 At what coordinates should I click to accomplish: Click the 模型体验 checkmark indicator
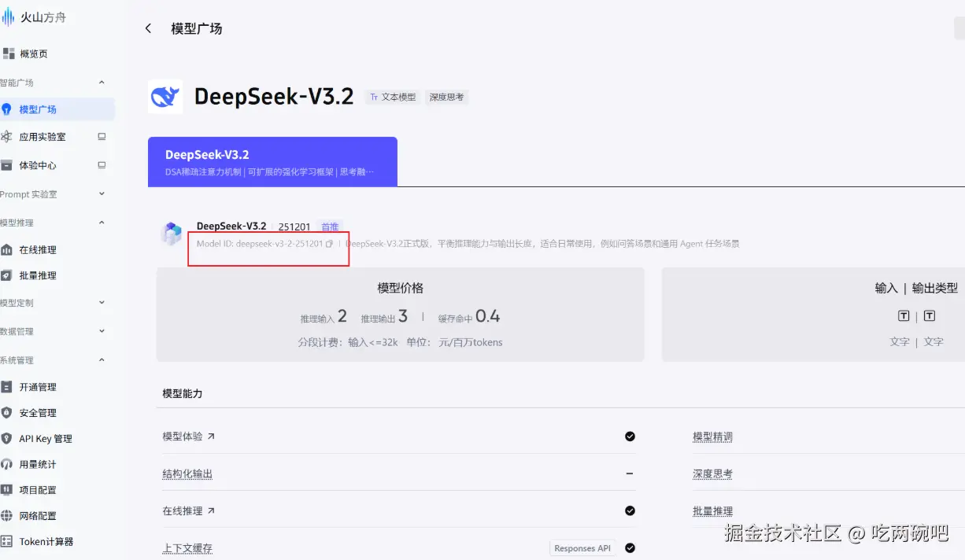[x=630, y=436]
